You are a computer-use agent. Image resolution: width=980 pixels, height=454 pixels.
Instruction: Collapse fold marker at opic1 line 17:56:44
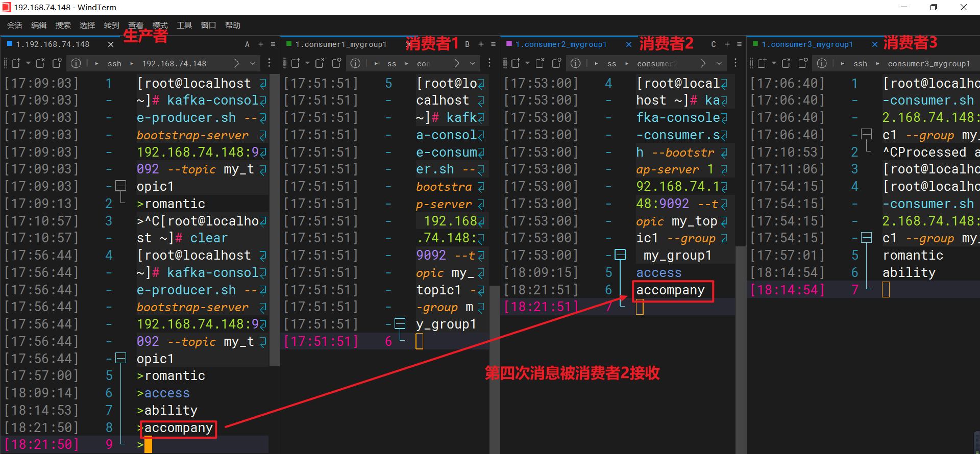(121, 358)
